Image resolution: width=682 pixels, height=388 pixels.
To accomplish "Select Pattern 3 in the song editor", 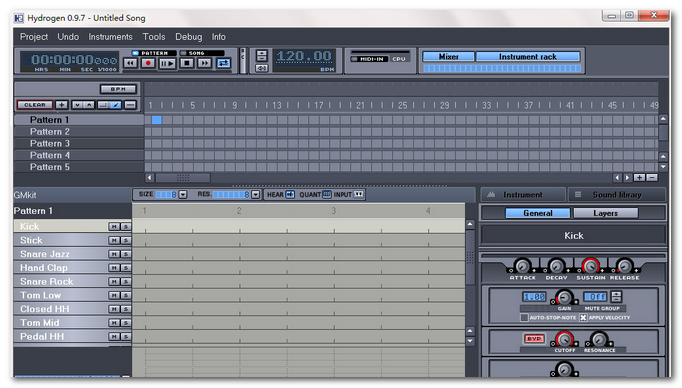I will 79,144.
